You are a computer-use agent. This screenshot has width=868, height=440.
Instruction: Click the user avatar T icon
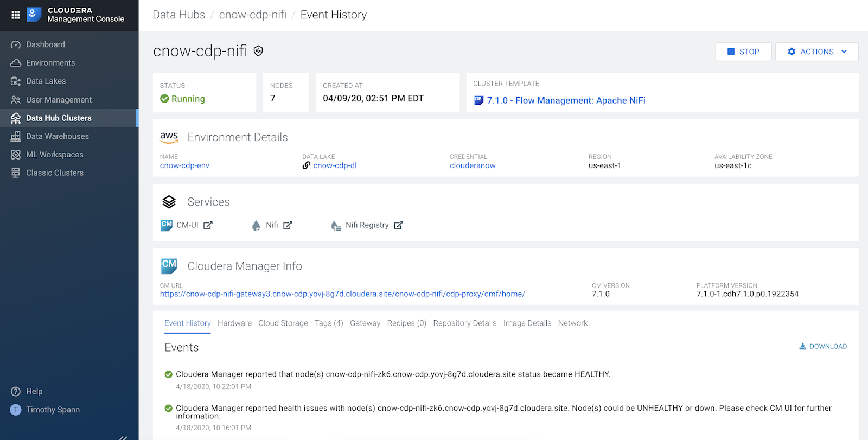click(16, 410)
